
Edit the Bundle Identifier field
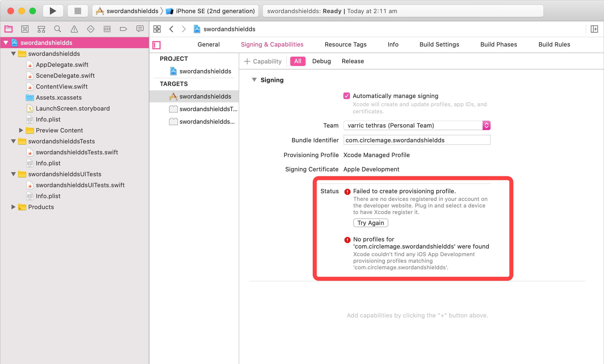click(x=417, y=140)
